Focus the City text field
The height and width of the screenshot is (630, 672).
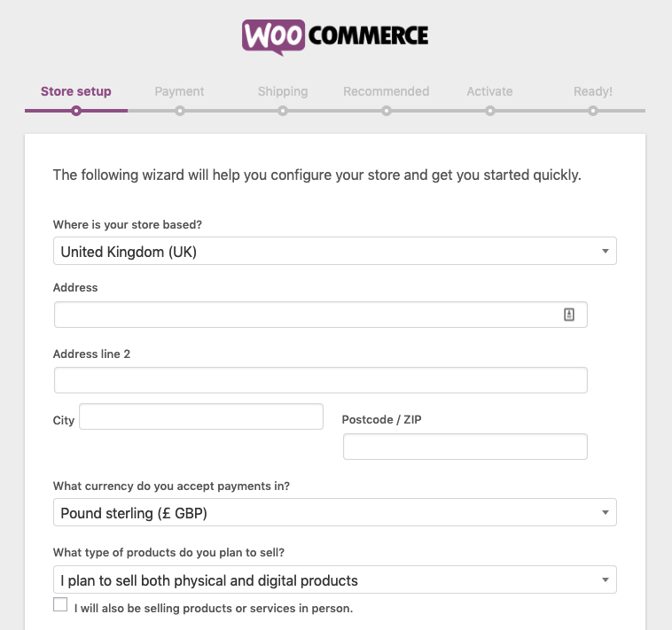point(201,416)
